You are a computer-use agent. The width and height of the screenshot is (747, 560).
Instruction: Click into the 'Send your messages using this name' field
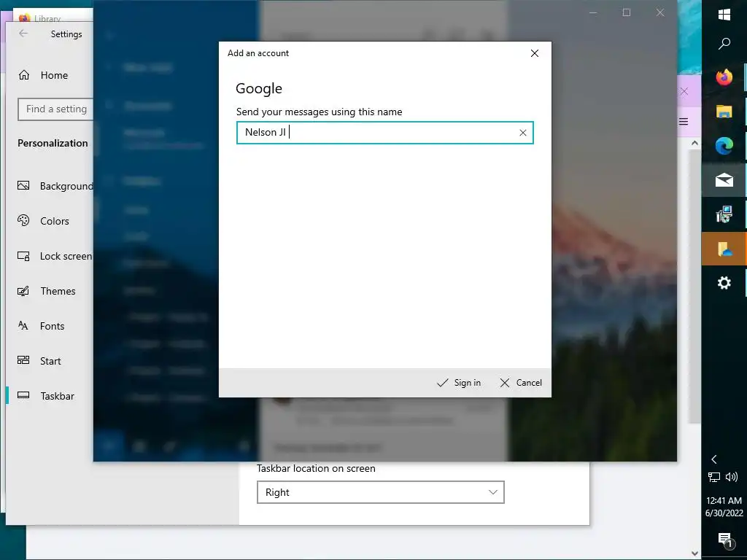[x=385, y=133]
